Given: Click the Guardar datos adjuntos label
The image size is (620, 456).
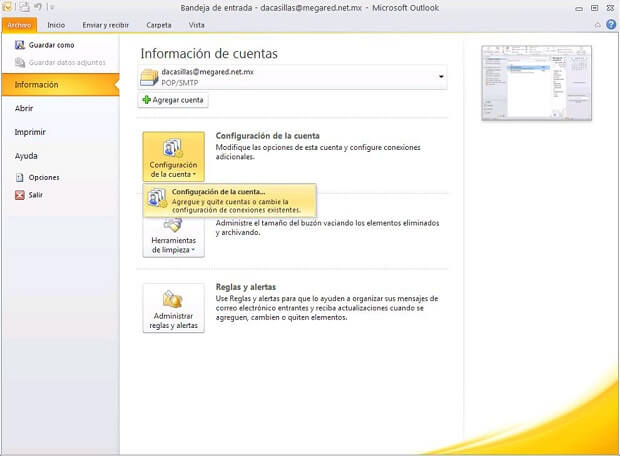Looking at the screenshot, I should [x=67, y=62].
